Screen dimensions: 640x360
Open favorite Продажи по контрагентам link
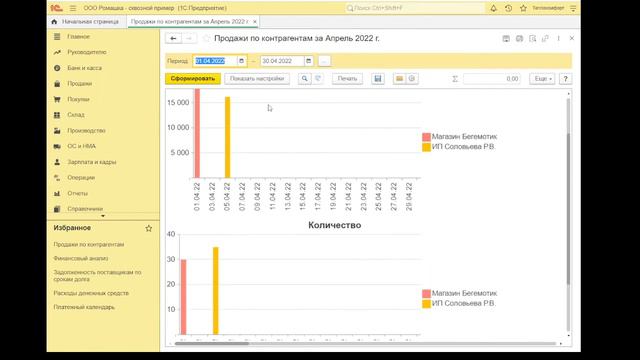click(89, 244)
